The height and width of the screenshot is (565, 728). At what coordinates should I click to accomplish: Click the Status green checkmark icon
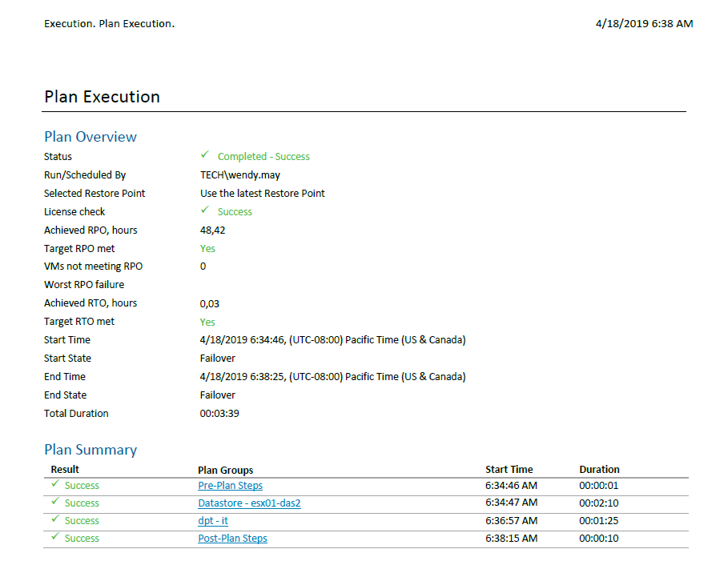[x=205, y=154]
